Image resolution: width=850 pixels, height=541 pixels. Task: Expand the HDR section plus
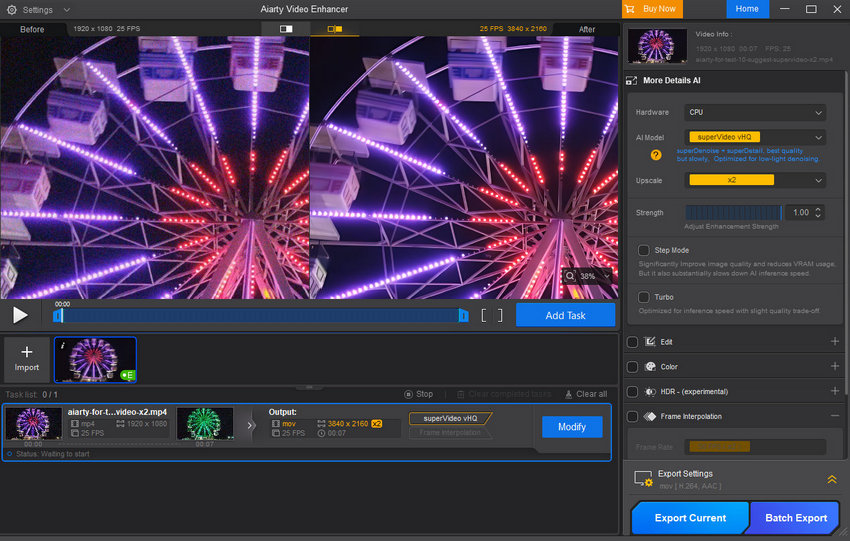[x=835, y=391]
